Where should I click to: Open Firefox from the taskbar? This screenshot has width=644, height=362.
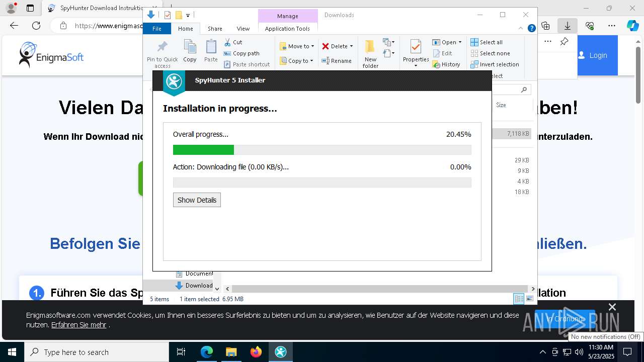click(x=256, y=352)
